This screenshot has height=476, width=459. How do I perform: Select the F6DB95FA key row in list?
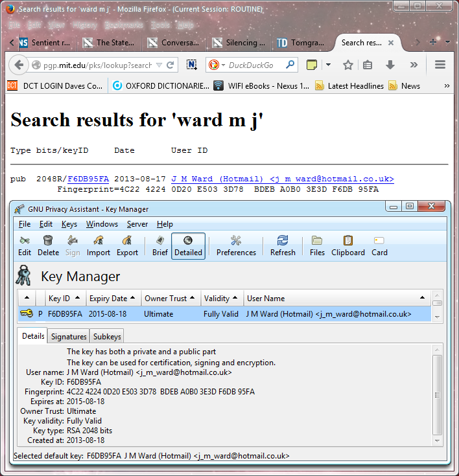[x=224, y=313]
